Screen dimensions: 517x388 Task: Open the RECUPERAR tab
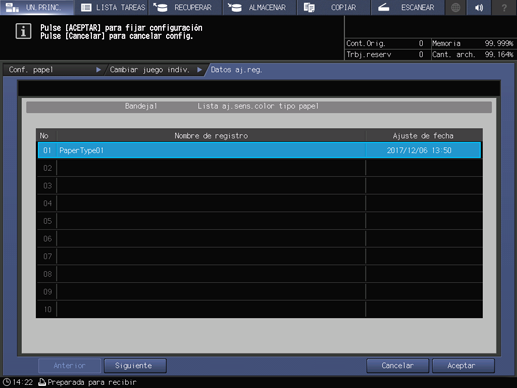(185, 7)
